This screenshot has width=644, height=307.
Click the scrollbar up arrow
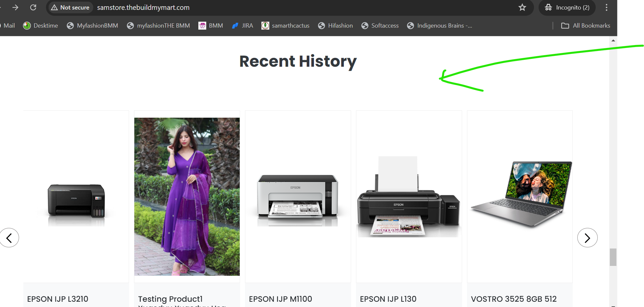[613, 40]
